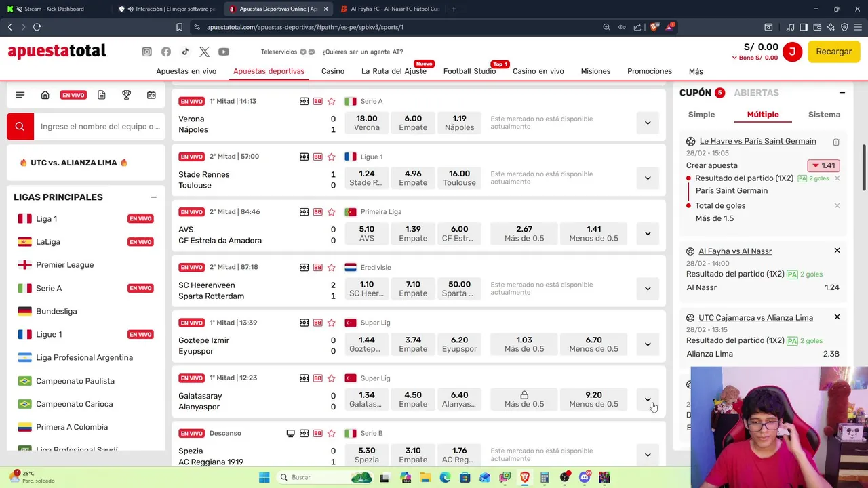Expand markets for Verona vs Nápoles
Screen dimensions: 868x488
(648, 123)
